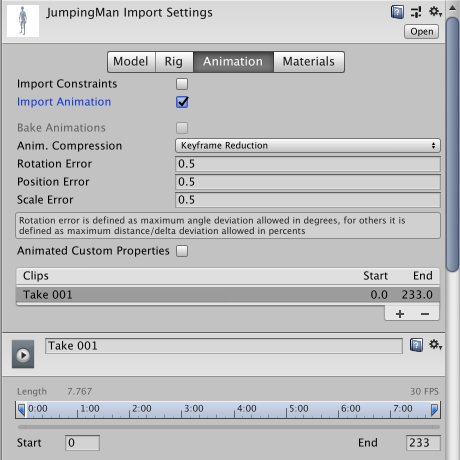This screenshot has height=460, width=460.
Task: Switch to the Materials tab
Action: point(309,62)
